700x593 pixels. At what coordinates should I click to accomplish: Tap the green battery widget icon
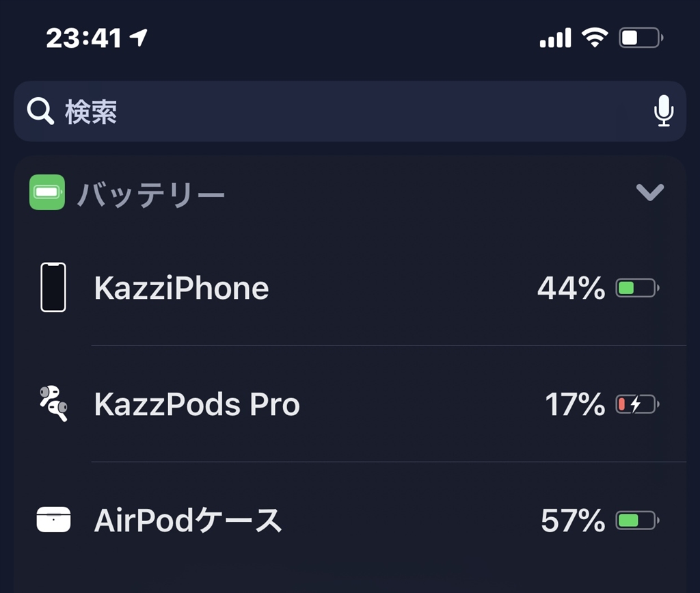pyautogui.click(x=46, y=192)
